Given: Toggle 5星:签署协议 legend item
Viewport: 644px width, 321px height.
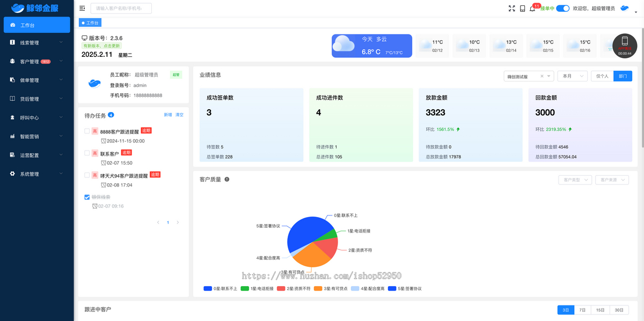Looking at the screenshot, I should [x=405, y=288].
